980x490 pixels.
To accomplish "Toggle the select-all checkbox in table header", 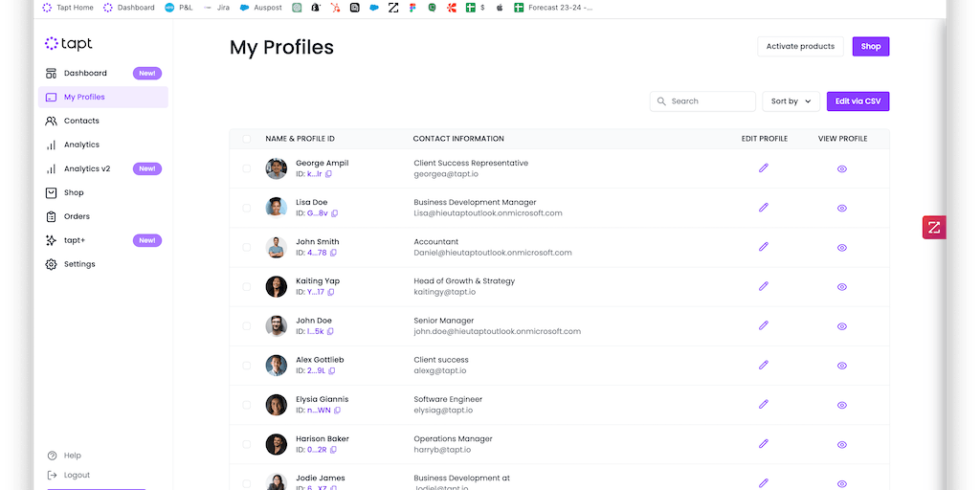I will click(x=247, y=139).
